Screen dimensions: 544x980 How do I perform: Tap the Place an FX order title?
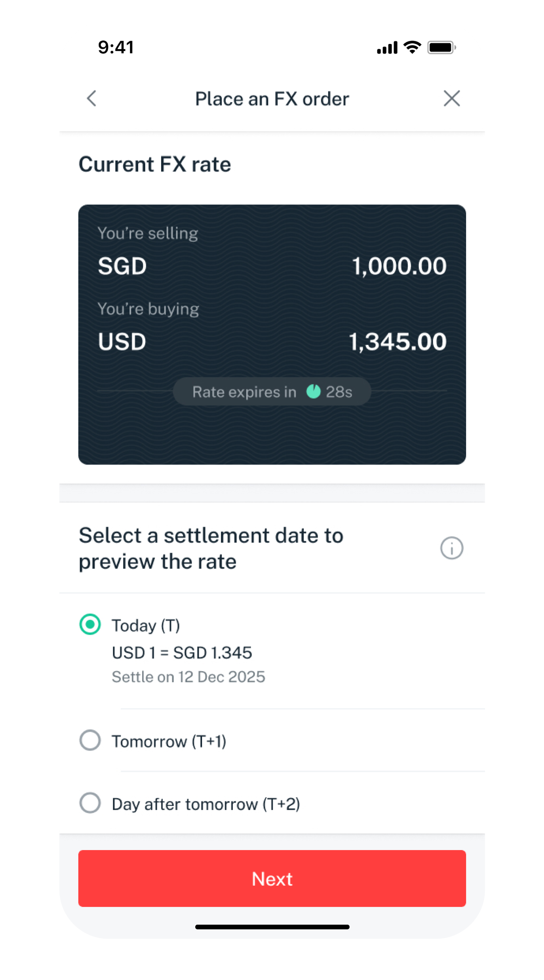tap(272, 99)
